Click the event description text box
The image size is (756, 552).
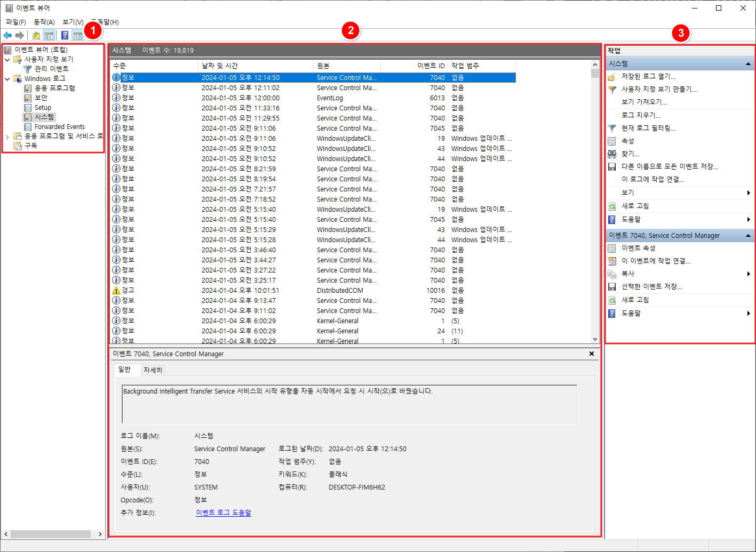[x=349, y=404]
